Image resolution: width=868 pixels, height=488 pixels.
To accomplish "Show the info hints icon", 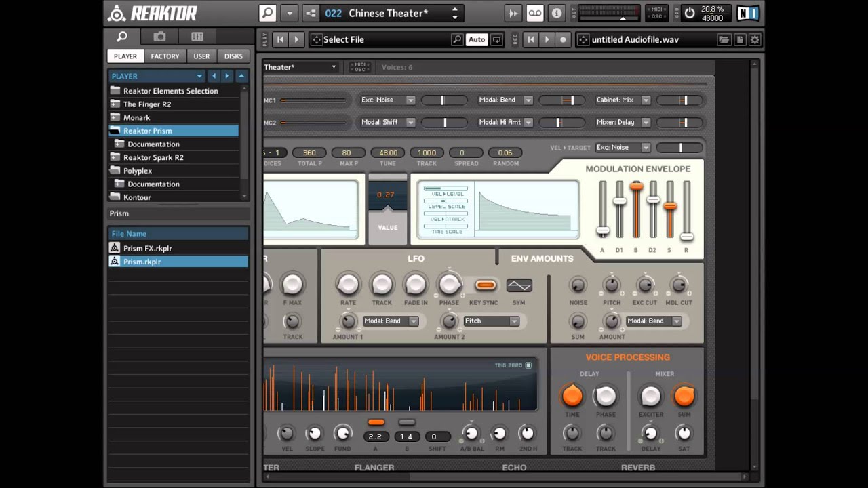I will 556,13.
